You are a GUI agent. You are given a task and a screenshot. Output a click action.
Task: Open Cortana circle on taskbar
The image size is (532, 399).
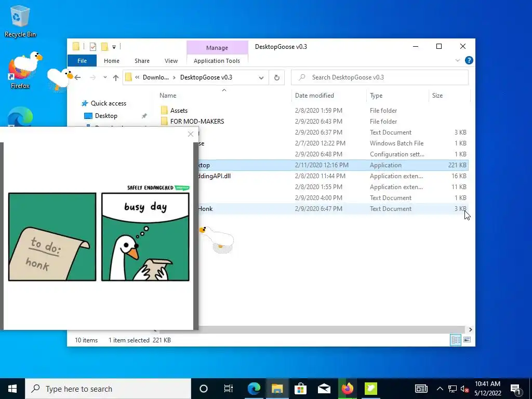coord(204,389)
